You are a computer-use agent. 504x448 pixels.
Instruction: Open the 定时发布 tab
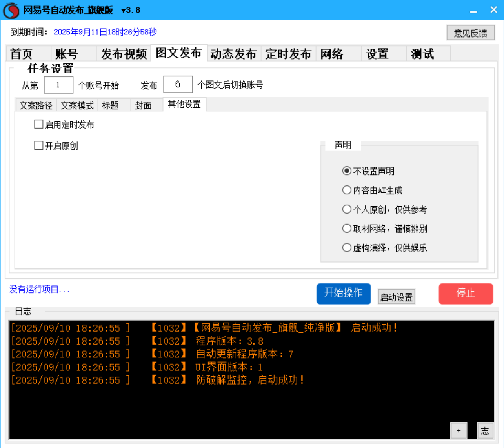point(288,54)
